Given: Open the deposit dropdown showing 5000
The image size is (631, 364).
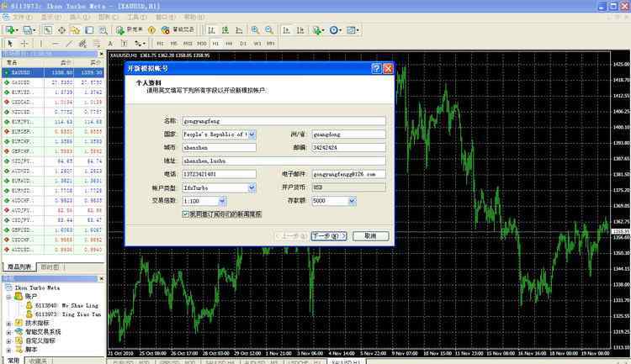Looking at the screenshot, I should pos(353,201).
